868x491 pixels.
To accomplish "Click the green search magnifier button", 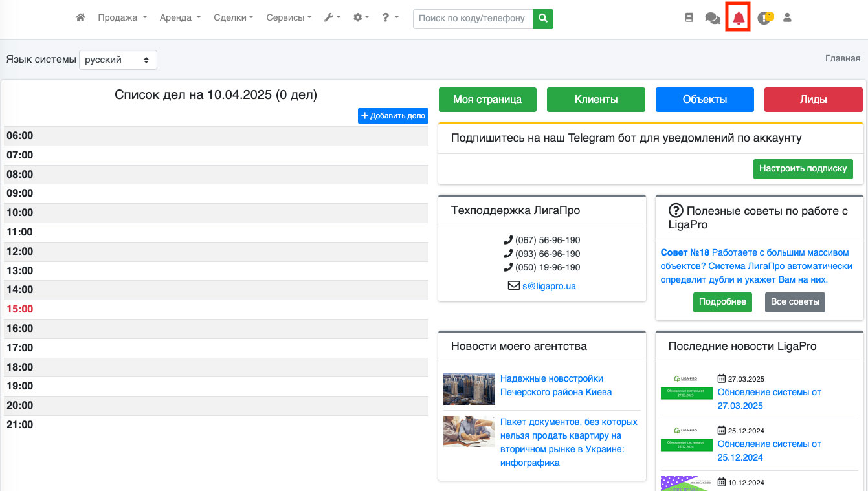I will (x=543, y=19).
